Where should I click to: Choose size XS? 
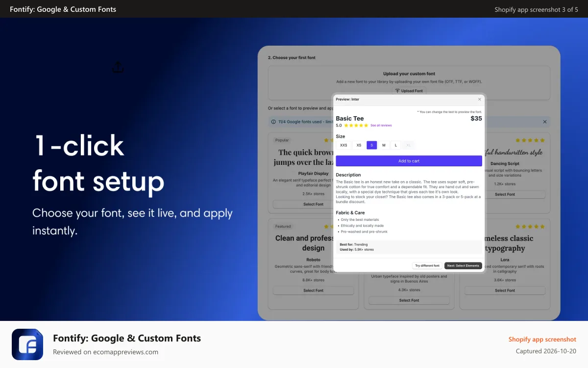tap(359, 145)
